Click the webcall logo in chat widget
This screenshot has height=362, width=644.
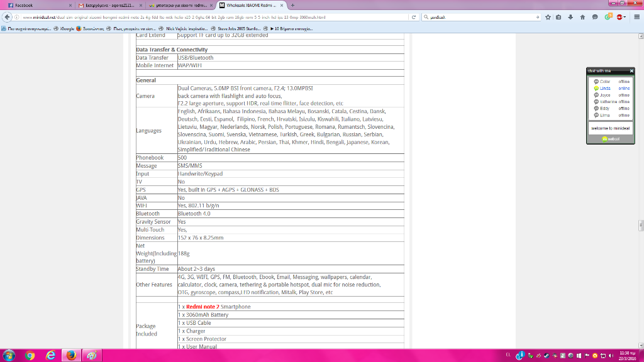tap(611, 139)
